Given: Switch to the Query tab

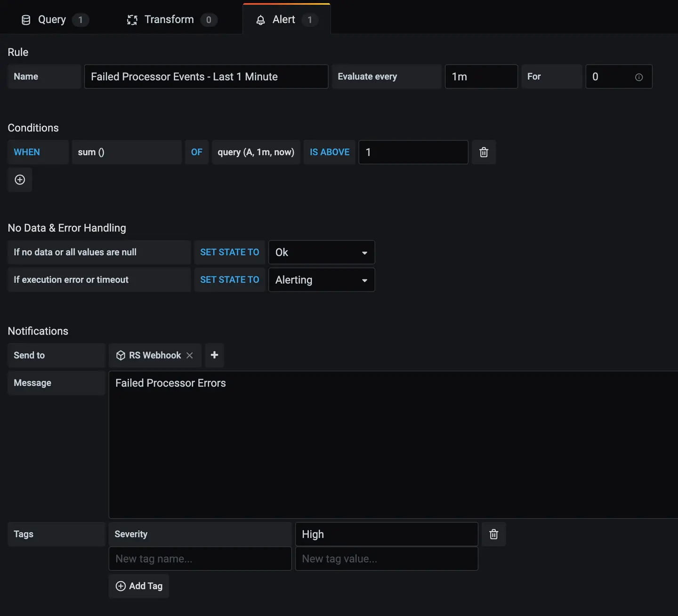Looking at the screenshot, I should [52, 19].
